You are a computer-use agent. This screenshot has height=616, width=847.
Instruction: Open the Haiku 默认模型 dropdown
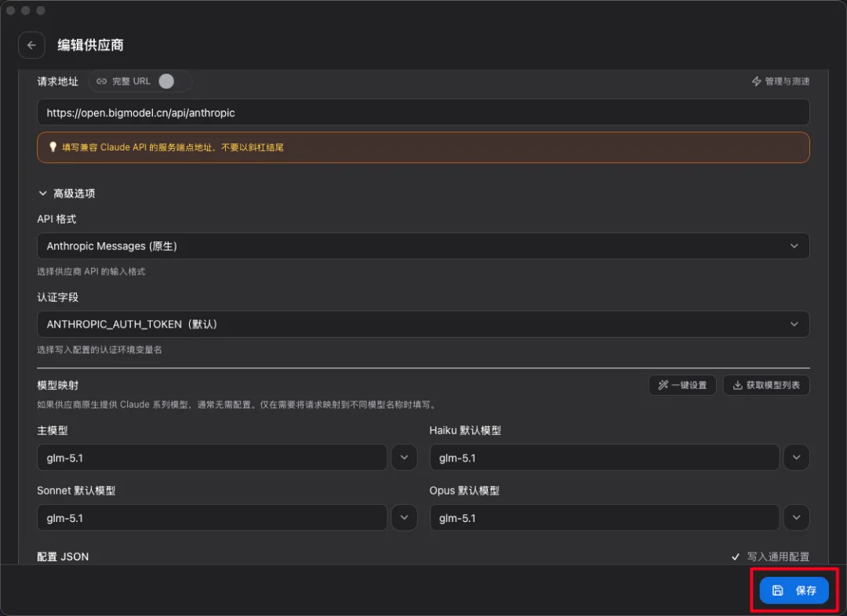pos(796,457)
